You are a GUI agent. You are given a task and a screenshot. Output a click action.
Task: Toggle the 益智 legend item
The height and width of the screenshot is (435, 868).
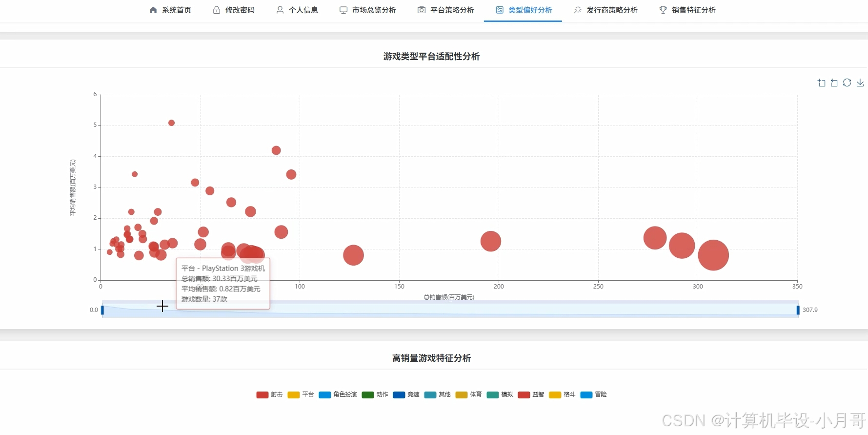(x=531, y=394)
